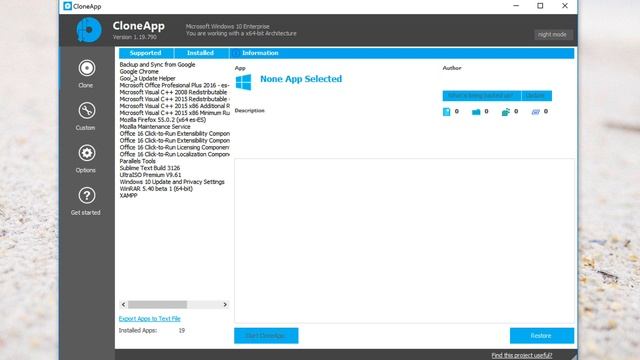This screenshot has height=360, width=640.
Task: Select Sublime Text Build 3126
Action: pyautogui.click(x=150, y=168)
